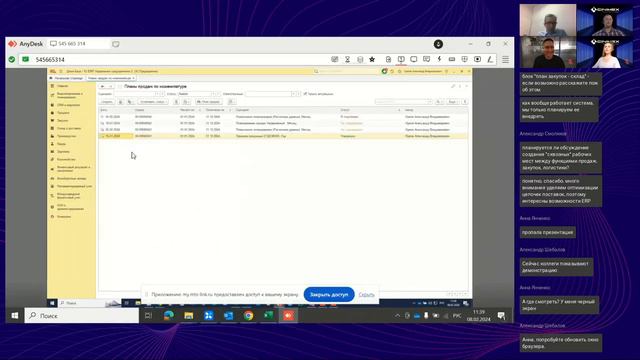Screen dimensions: 640x360
Task: Open Склад и доставка section in sidebar
Action: click(69, 128)
